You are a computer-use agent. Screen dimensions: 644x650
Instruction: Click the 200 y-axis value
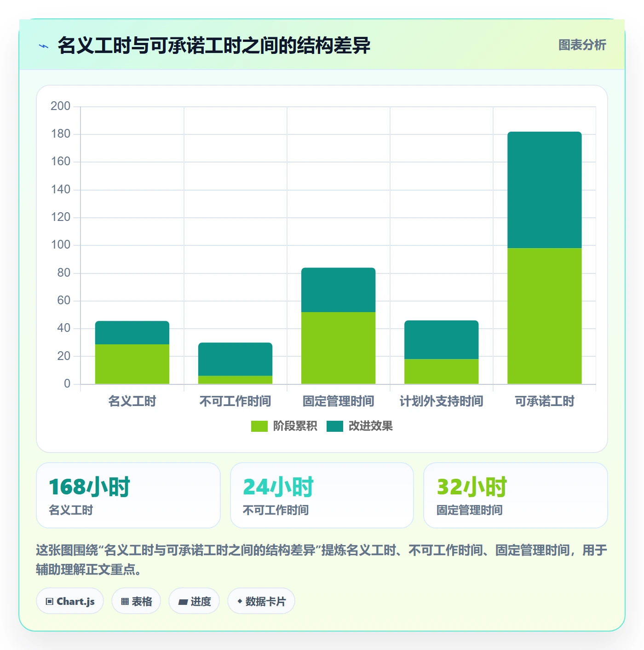(x=60, y=106)
